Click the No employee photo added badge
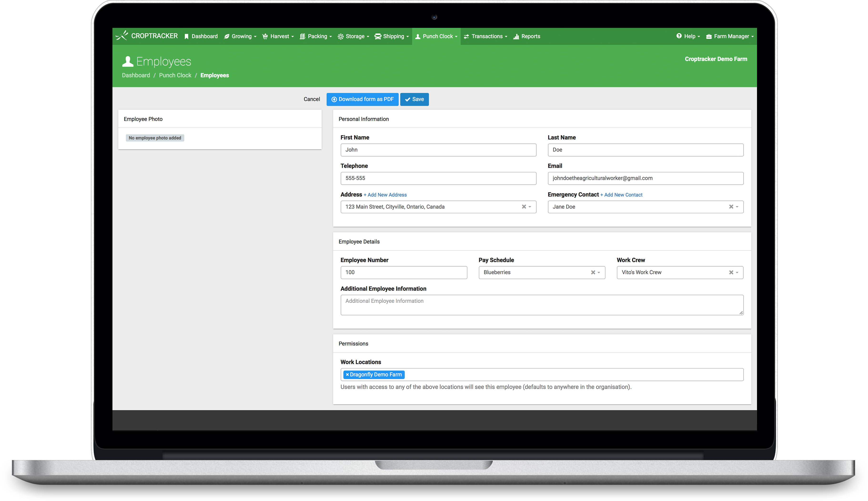 point(155,138)
